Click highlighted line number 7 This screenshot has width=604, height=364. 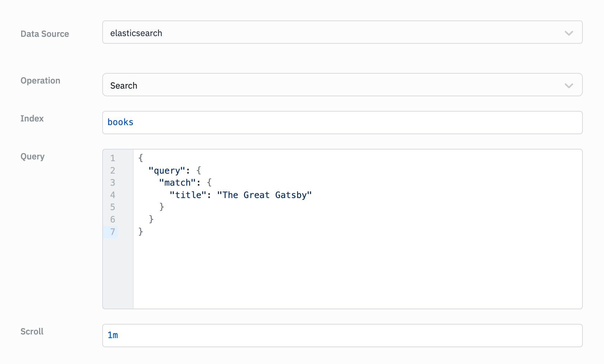pyautogui.click(x=112, y=232)
